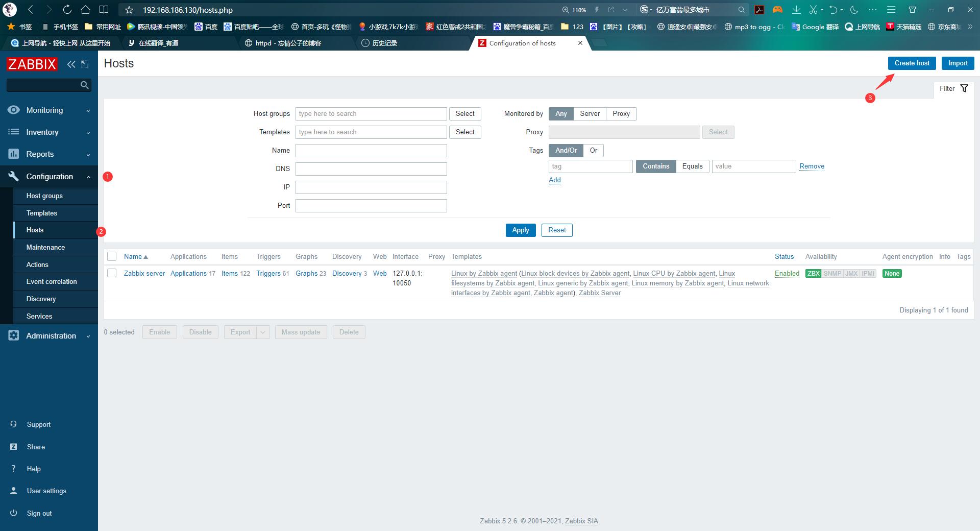
Task: Click the magnifier icon in sidebar search
Action: tap(85, 85)
